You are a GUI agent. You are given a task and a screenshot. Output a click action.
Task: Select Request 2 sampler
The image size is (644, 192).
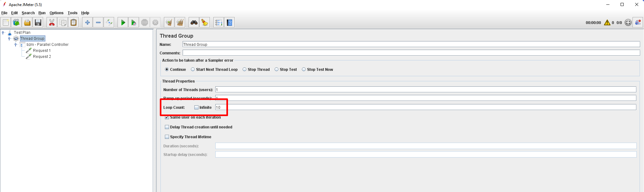pos(42,57)
